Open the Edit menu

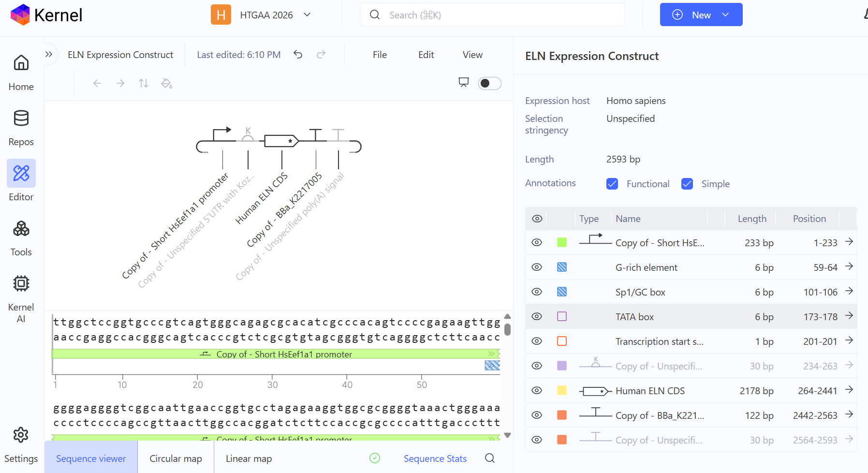point(426,55)
